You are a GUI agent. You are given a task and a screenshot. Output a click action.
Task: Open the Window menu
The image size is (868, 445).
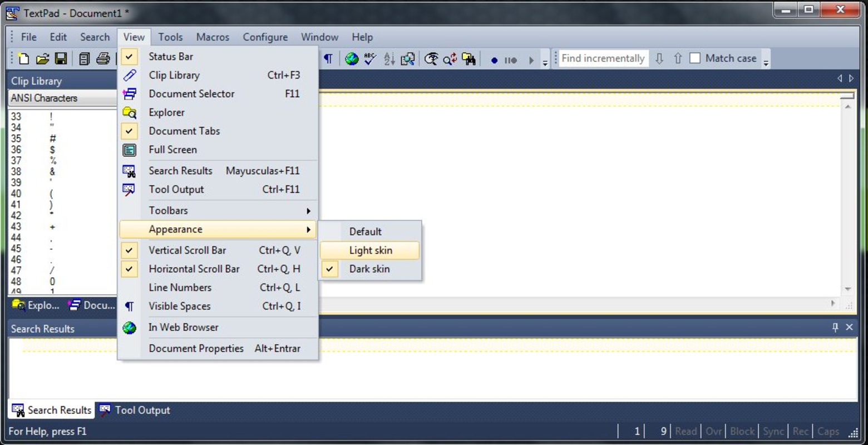(320, 37)
